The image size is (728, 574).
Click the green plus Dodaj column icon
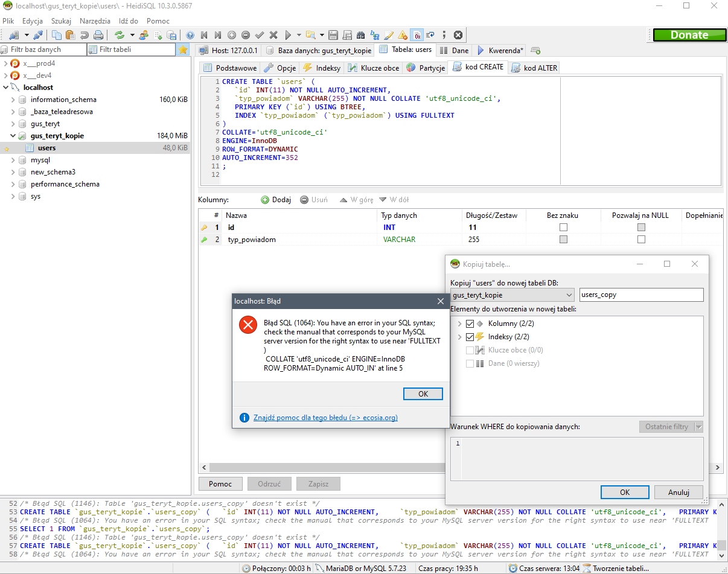tap(265, 200)
